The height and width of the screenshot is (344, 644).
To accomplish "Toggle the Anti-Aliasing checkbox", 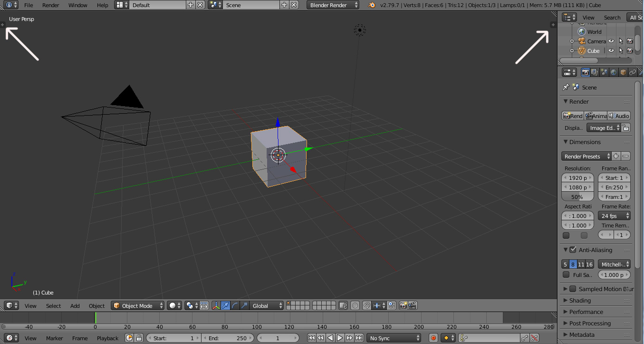I will point(573,249).
